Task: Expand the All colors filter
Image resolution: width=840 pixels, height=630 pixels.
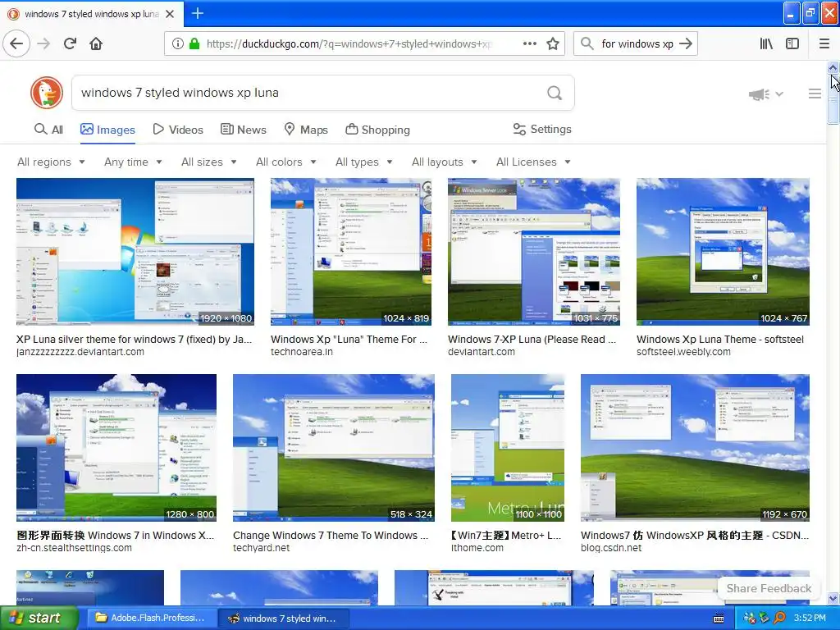Action: (286, 162)
